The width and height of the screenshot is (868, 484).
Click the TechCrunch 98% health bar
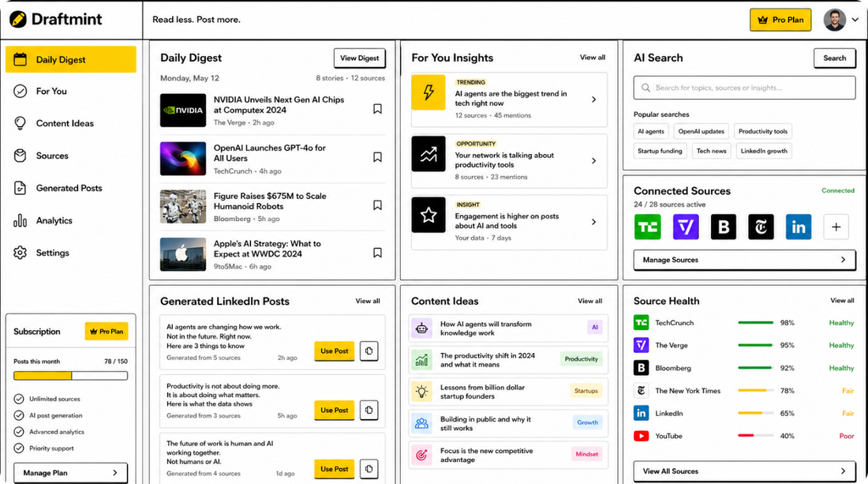pyautogui.click(x=756, y=323)
